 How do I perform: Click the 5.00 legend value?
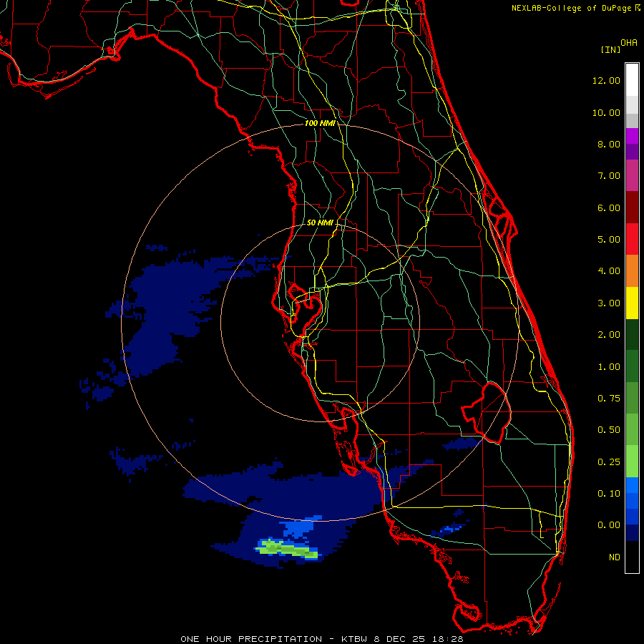[609, 240]
